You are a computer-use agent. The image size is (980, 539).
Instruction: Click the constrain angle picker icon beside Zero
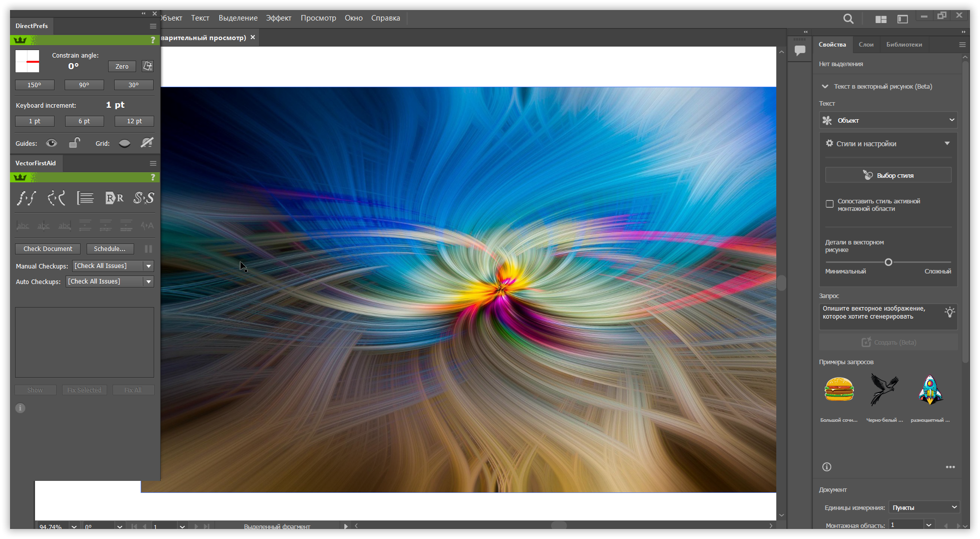click(147, 66)
